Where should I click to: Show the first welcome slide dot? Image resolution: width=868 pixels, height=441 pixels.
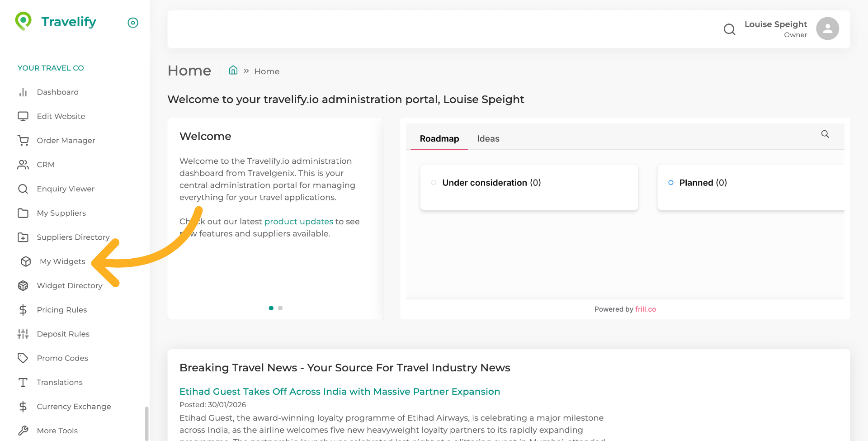click(271, 308)
